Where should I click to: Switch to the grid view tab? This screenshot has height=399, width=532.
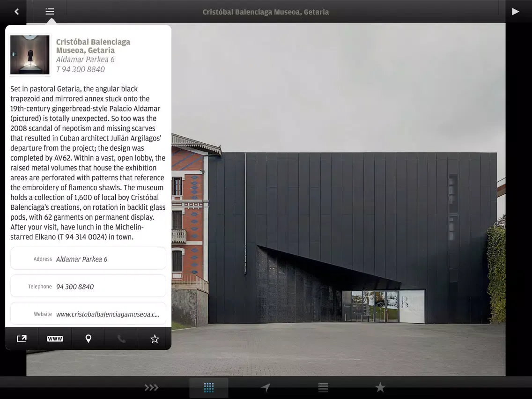[x=209, y=387]
